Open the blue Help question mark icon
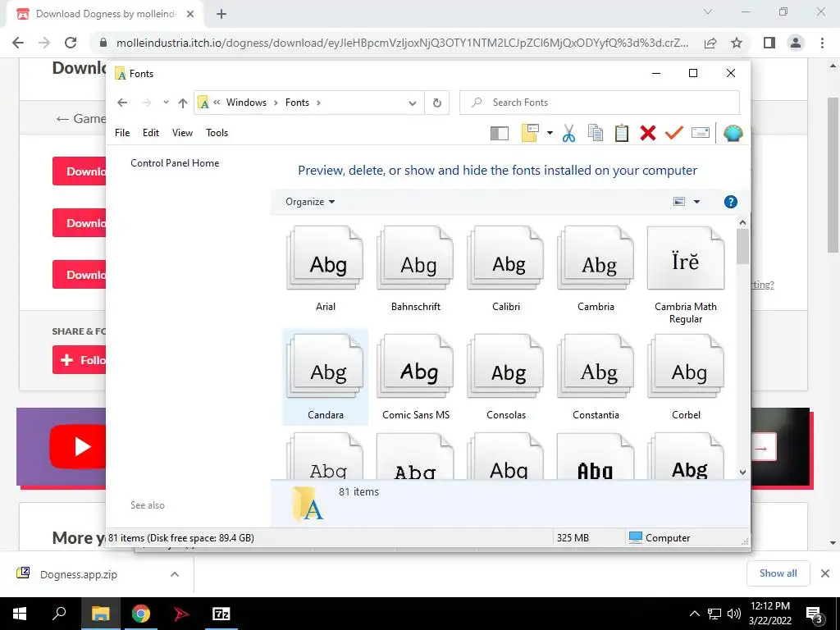 (x=730, y=202)
